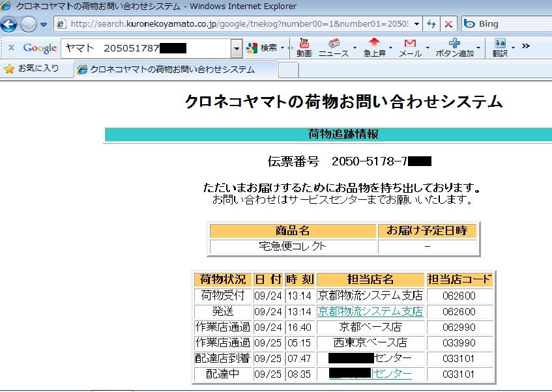552x392 pixels.
Task: Expand the ニュース dropdown arrow
Action: tap(355, 48)
